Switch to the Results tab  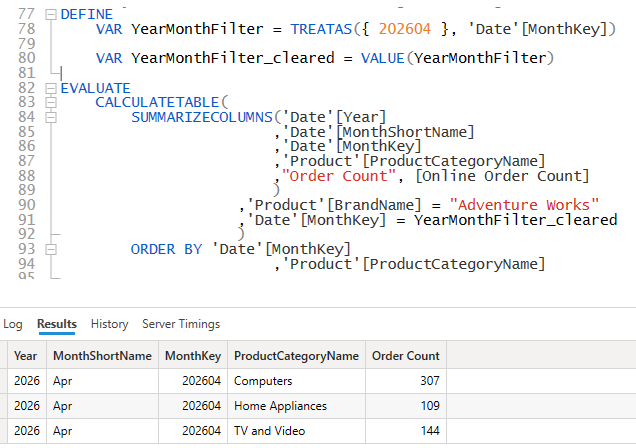(x=57, y=324)
